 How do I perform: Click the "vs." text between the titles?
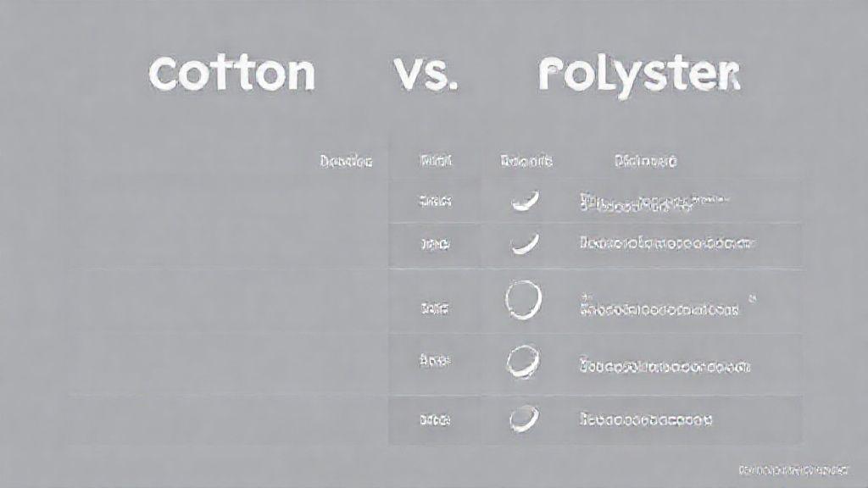(x=426, y=75)
